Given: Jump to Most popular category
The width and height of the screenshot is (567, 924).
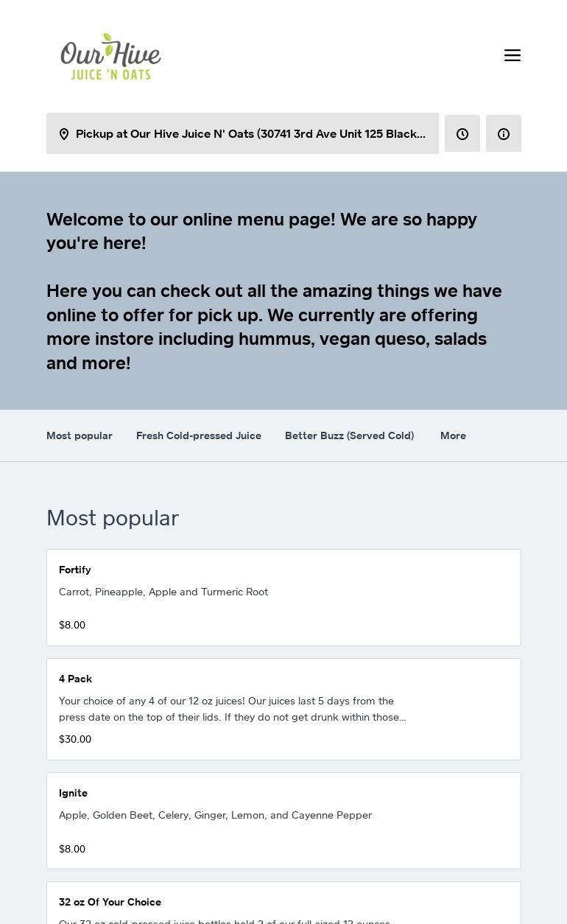Looking at the screenshot, I should (80, 436).
